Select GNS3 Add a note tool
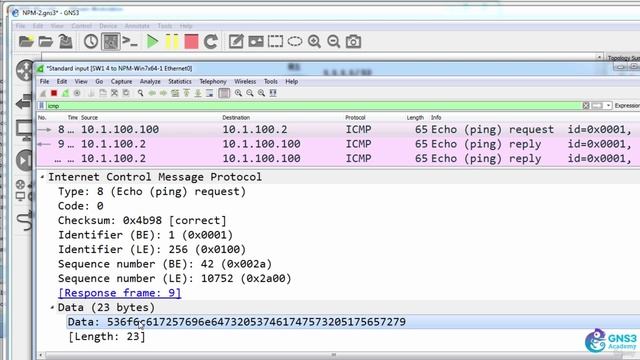 point(236,42)
